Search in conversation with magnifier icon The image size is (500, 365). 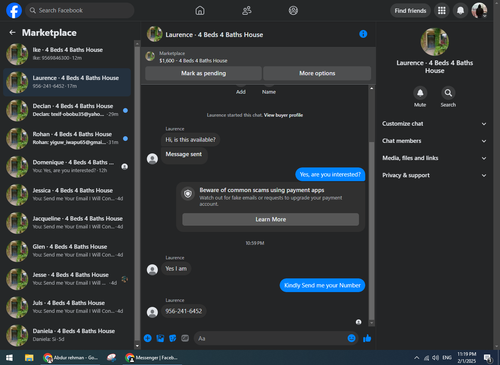point(448,93)
